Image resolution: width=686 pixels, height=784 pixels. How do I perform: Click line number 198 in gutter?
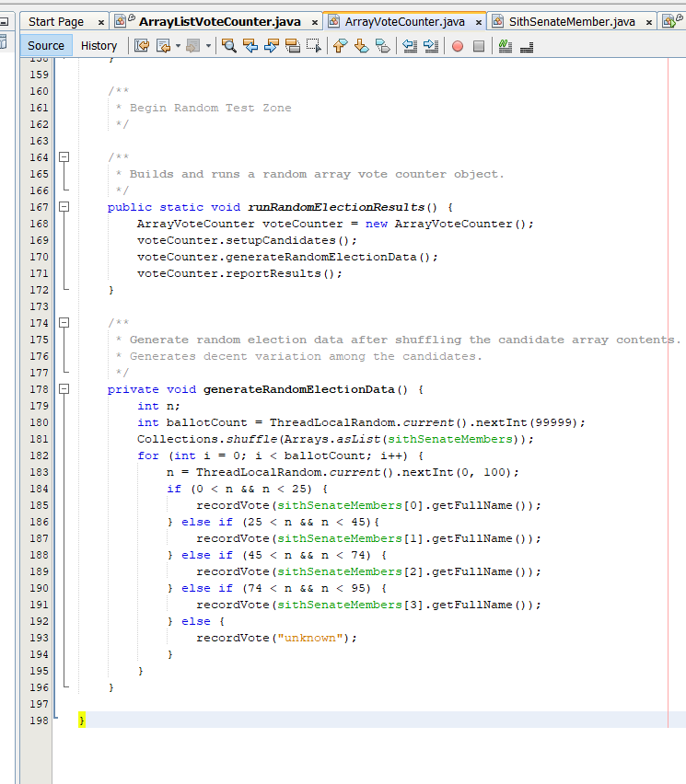tap(39, 721)
